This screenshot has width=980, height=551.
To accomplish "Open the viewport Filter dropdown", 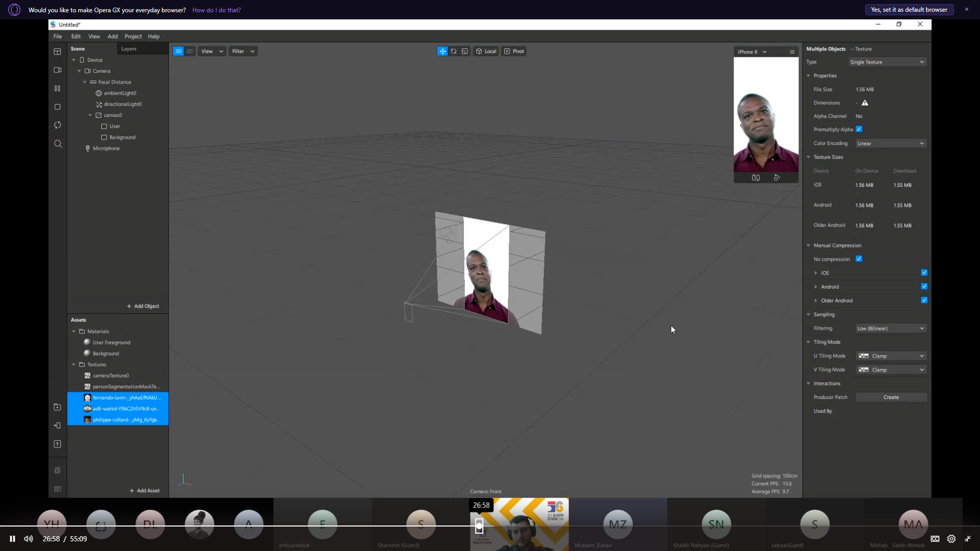I will (243, 51).
